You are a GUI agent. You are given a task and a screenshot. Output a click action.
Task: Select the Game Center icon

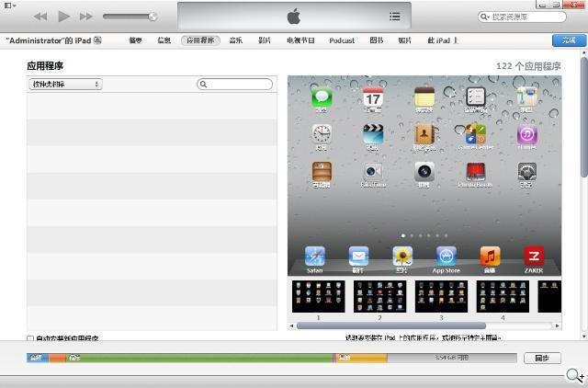coord(476,134)
